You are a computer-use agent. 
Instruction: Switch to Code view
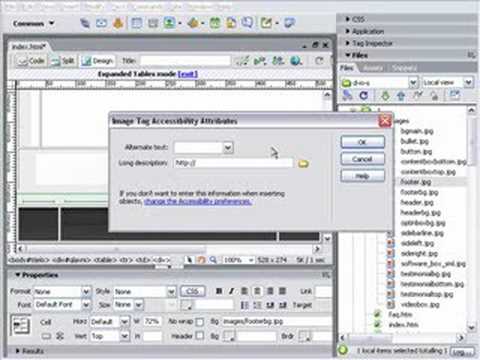point(31,61)
